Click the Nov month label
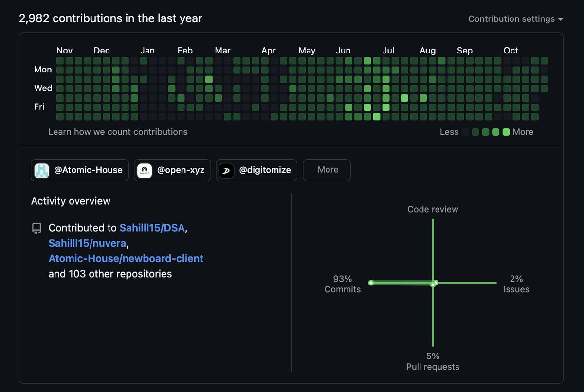 click(x=64, y=51)
